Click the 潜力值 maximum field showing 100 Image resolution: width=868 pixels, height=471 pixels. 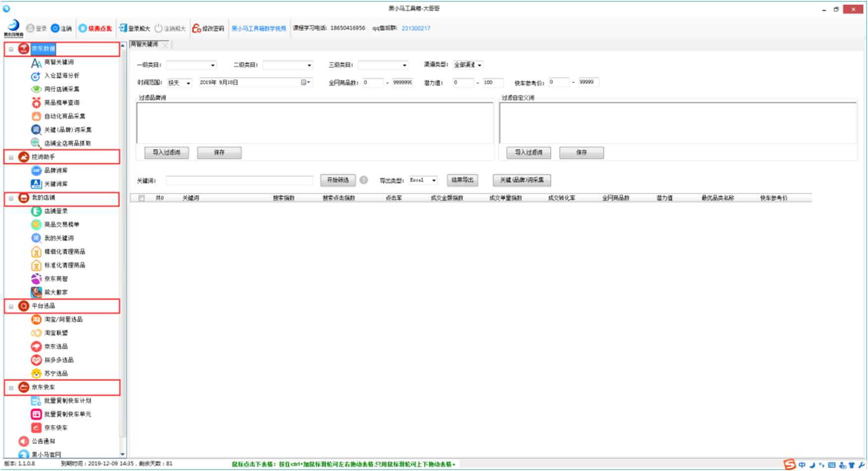click(x=493, y=83)
